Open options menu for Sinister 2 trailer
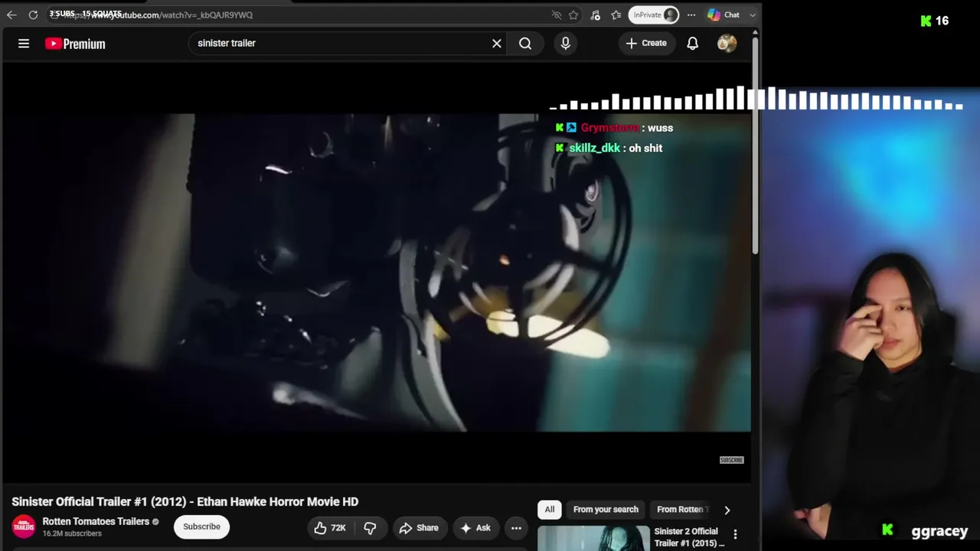 735,534
